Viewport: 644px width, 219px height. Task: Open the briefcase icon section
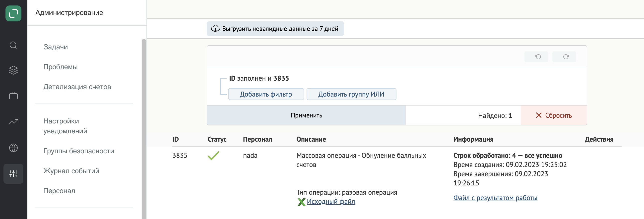pyautogui.click(x=13, y=96)
